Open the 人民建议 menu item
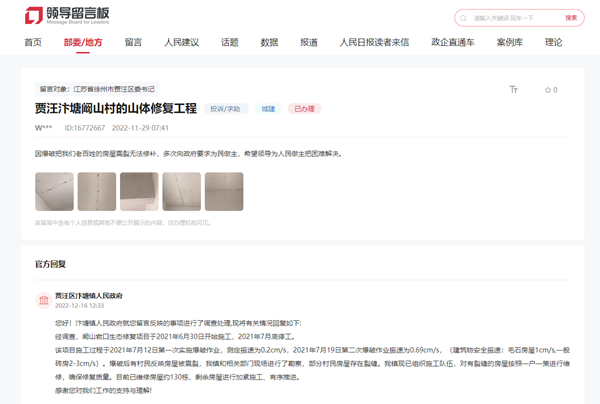Image resolution: width=600 pixels, height=404 pixels. tap(181, 42)
